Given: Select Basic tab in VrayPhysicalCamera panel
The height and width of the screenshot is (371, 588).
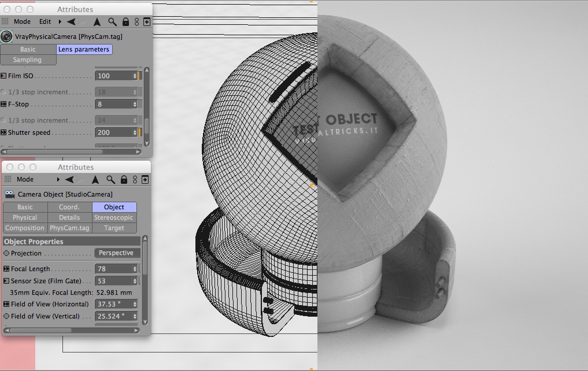Looking at the screenshot, I should 28,49.
